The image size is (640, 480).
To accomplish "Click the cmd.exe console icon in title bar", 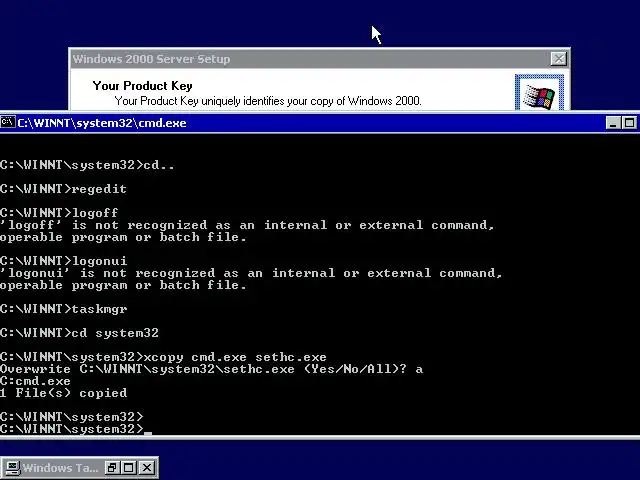I will (8, 122).
